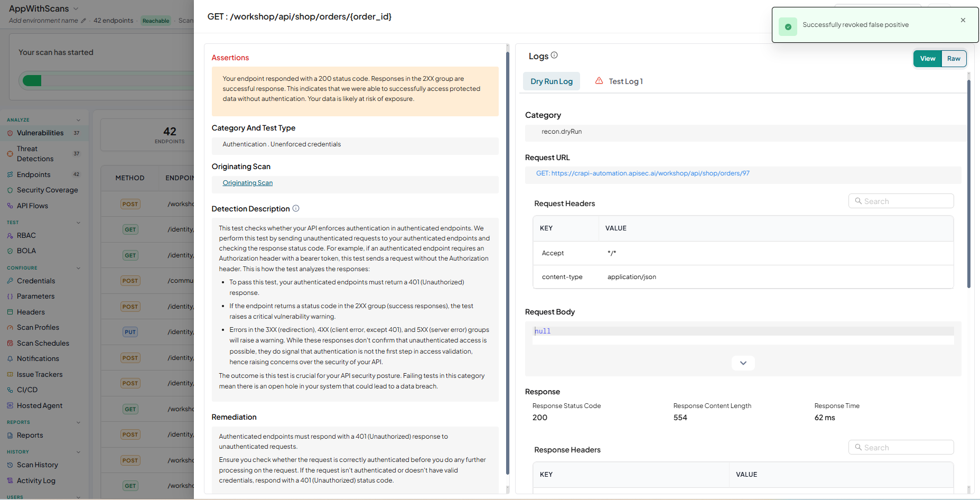The width and height of the screenshot is (980, 500).
Task: Select the Dry Run Log tab
Action: click(552, 81)
